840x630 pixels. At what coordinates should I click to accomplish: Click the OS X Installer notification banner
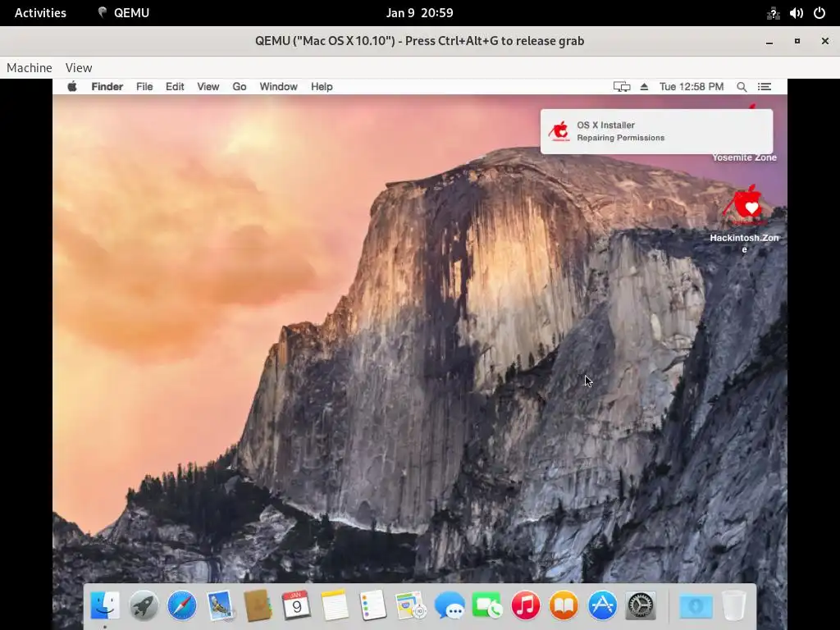click(x=656, y=131)
